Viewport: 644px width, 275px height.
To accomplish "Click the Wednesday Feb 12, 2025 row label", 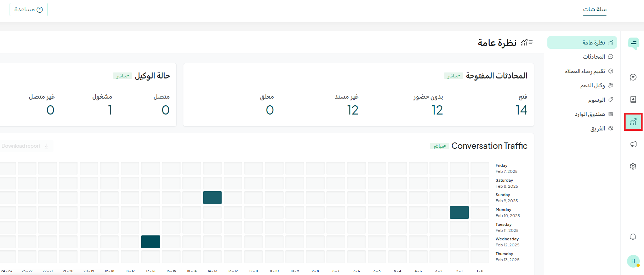I will coord(508,242).
